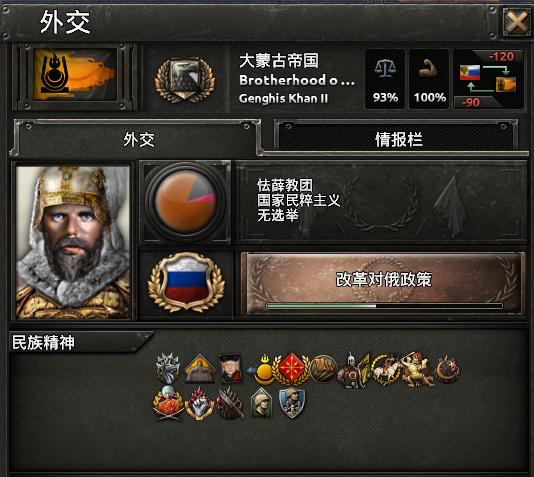534x477 pixels.
Task: Click the eagle faction emblem
Action: 185,80
